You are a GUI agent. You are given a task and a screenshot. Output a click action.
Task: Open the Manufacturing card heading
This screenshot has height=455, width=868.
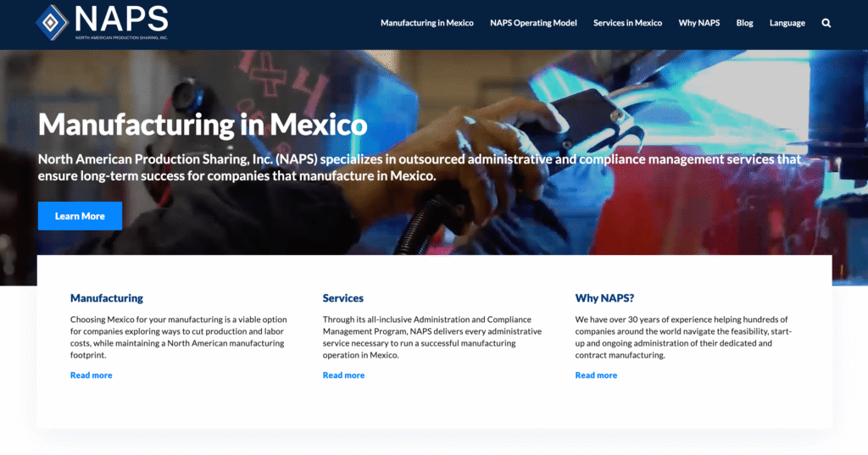pyautogui.click(x=107, y=297)
